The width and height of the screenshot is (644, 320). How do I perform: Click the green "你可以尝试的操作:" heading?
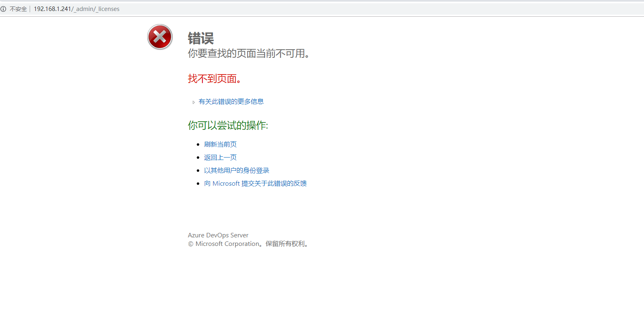click(228, 125)
